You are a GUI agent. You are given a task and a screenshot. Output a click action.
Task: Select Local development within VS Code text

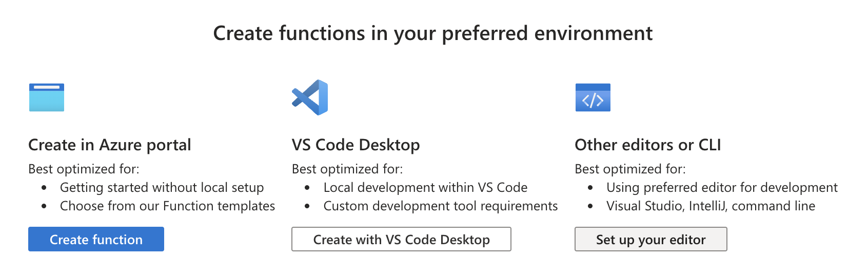pos(425,188)
